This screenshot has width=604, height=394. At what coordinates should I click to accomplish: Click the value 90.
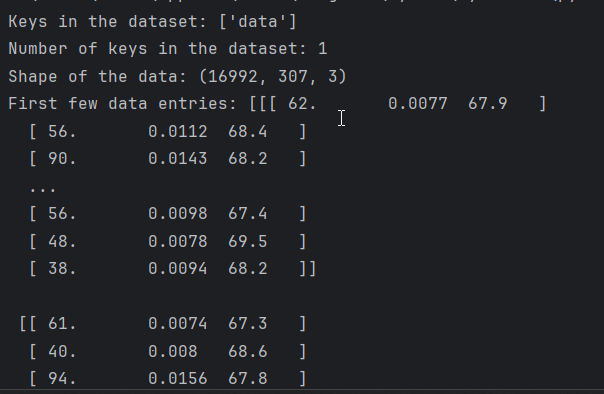tap(62, 159)
